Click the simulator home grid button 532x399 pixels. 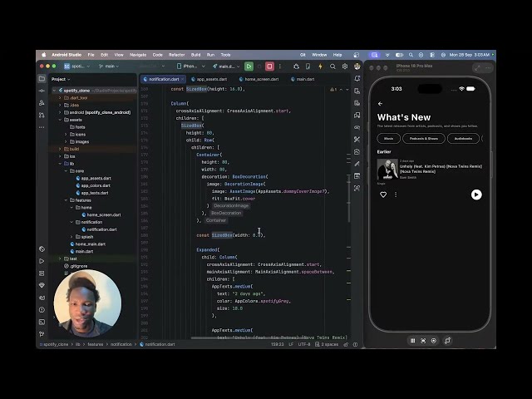[x=412, y=341]
